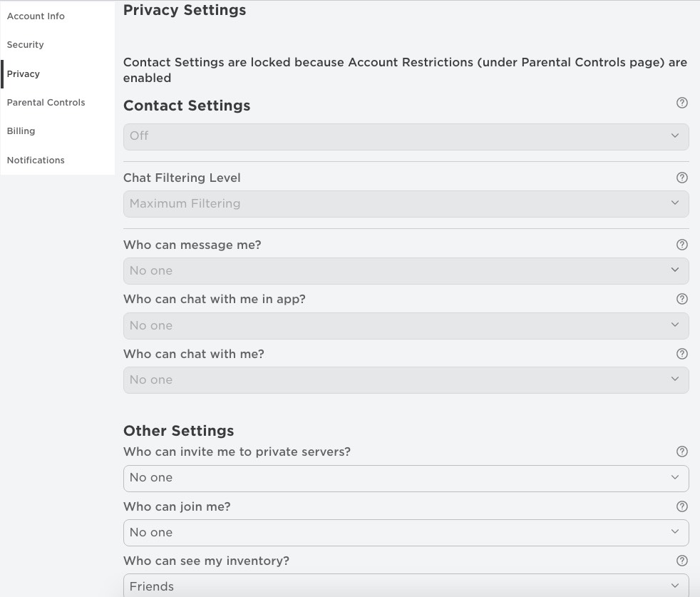Open help for 'Who can message me?'
Image resolution: width=700 pixels, height=597 pixels.
(682, 245)
